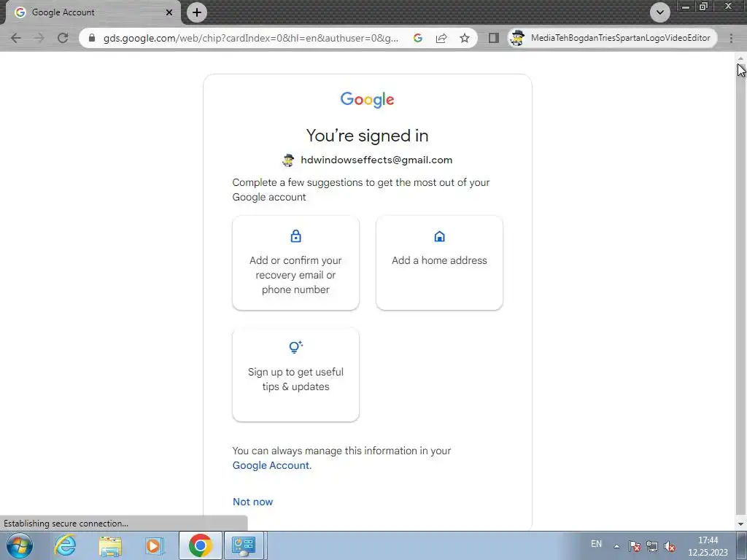
Task: Click the padlock site info icon
Action: (x=92, y=38)
